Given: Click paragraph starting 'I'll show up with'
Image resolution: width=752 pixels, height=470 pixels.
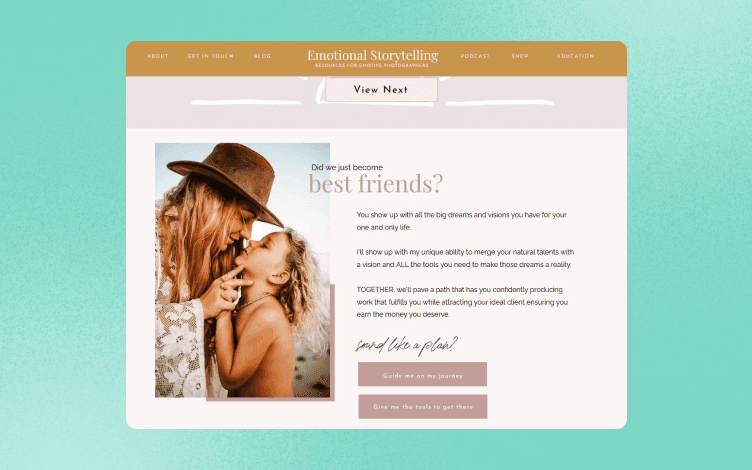Looking at the screenshot, I should pyautogui.click(x=465, y=258).
